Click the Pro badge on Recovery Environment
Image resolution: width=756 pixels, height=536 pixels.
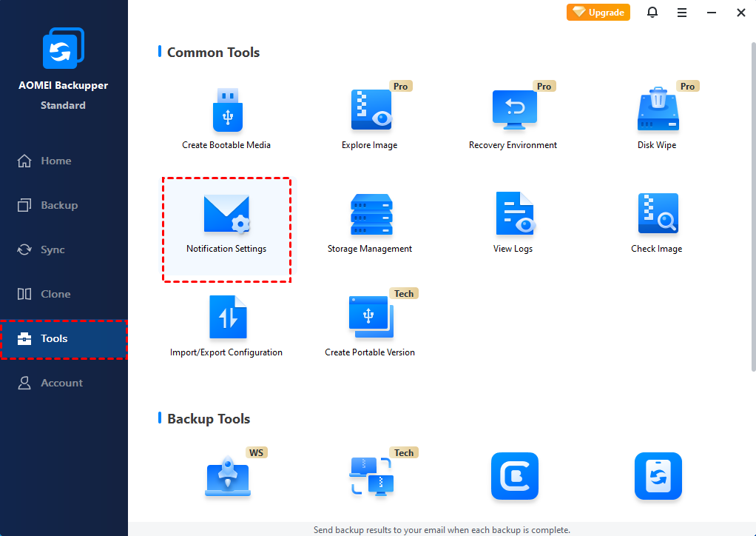(544, 87)
